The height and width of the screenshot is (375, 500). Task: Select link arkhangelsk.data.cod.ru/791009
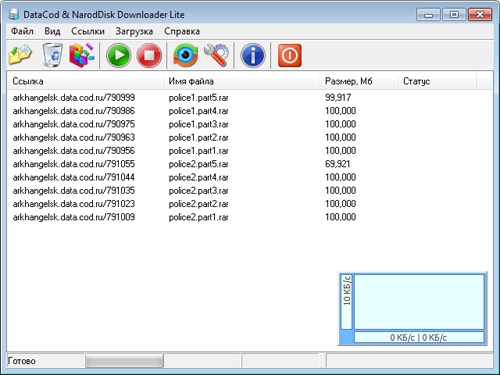tap(74, 217)
